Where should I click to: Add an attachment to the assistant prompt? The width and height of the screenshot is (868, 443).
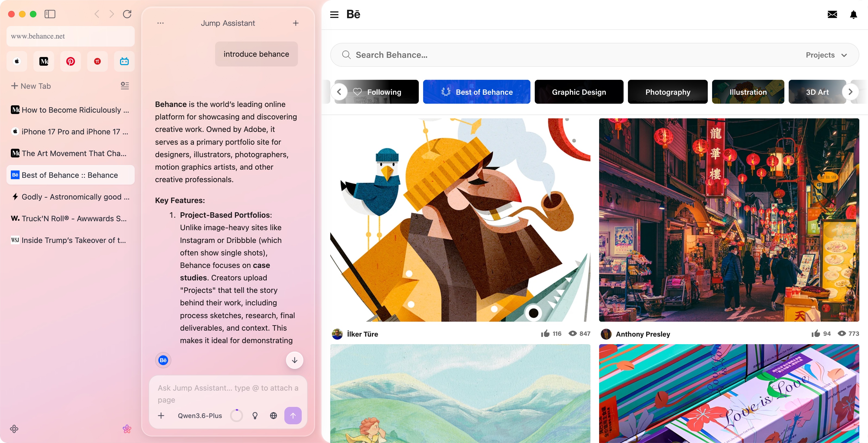click(x=161, y=415)
